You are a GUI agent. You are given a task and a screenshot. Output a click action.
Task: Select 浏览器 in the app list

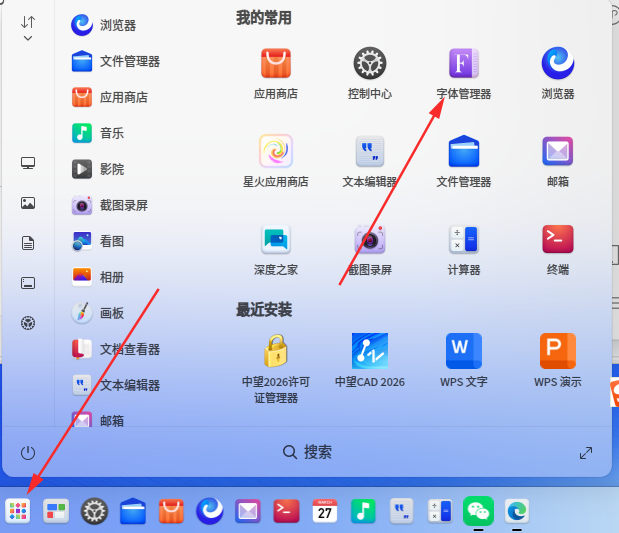[104, 25]
